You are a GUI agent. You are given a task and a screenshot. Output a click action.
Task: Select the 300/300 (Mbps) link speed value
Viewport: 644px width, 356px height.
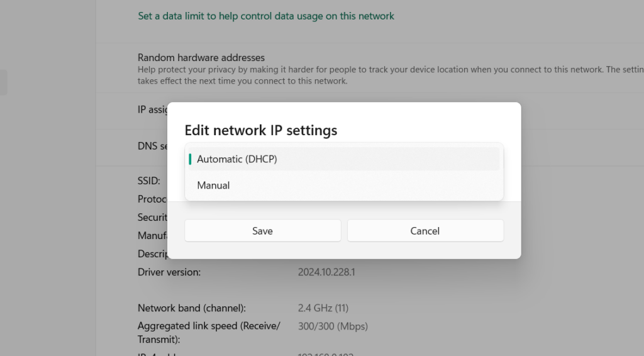pyautogui.click(x=333, y=326)
